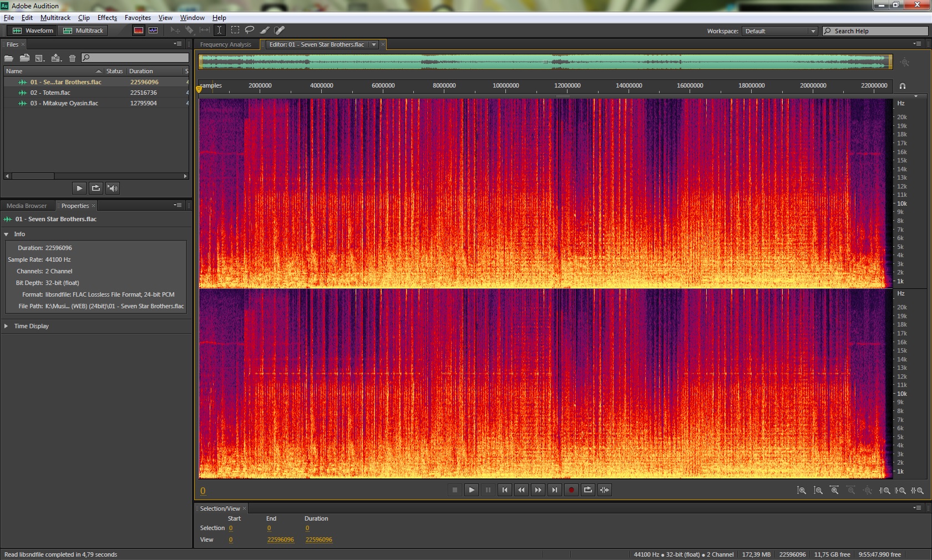This screenshot has height=560, width=932.
Task: Toggle Loop Playback in transport bar
Action: (x=587, y=490)
